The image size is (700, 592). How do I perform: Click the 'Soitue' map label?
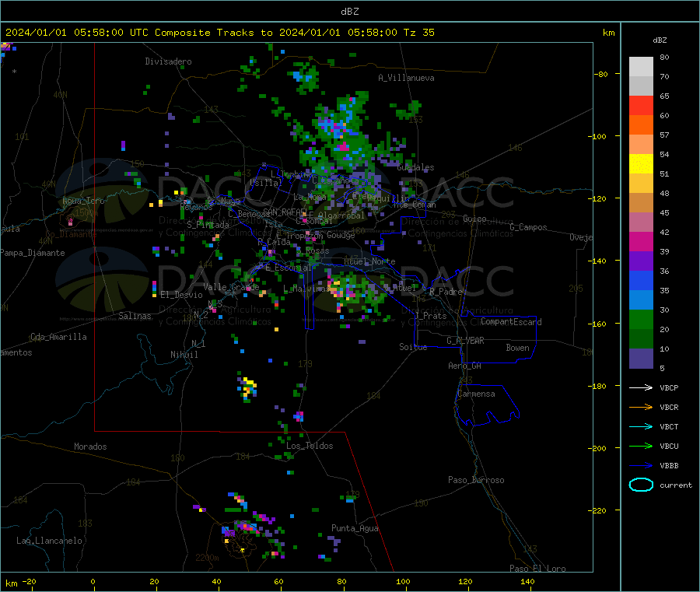413,347
